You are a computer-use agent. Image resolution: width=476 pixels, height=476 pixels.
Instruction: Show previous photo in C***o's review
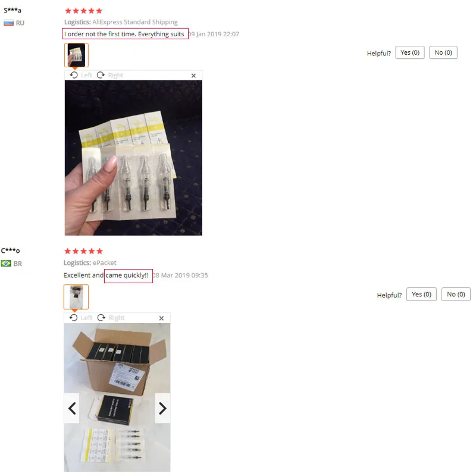coord(72,408)
